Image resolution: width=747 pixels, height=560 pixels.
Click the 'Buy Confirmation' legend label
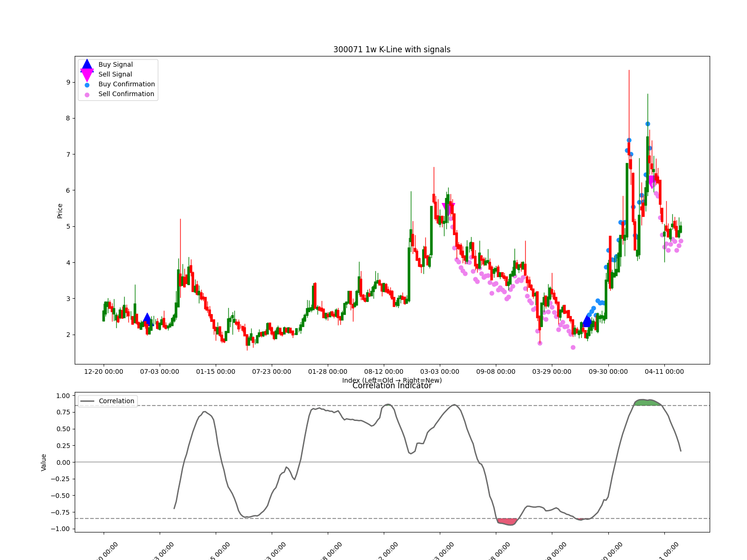pos(127,84)
